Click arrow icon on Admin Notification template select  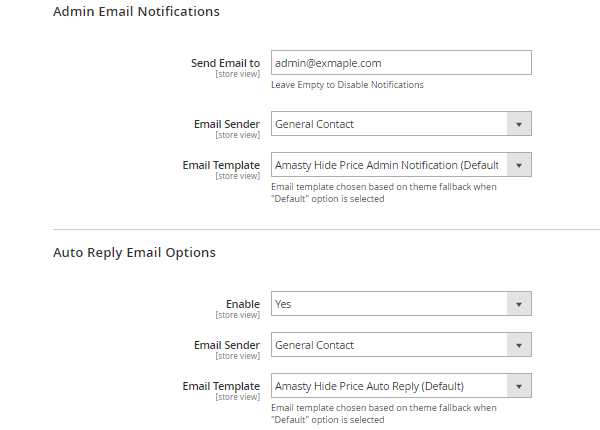[x=518, y=165]
